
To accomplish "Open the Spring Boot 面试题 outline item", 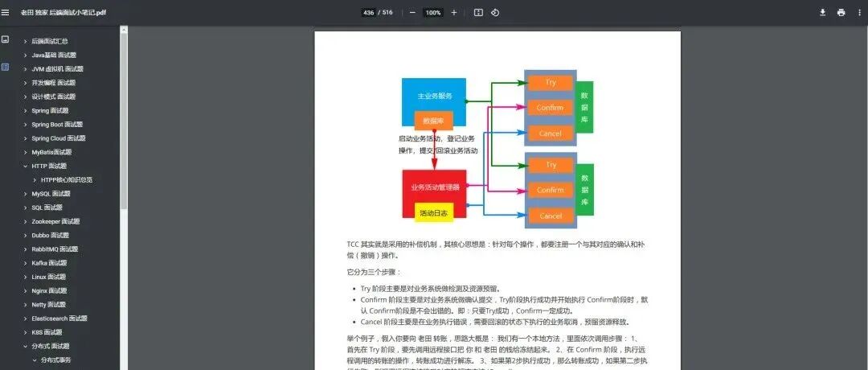I will click(x=57, y=124).
